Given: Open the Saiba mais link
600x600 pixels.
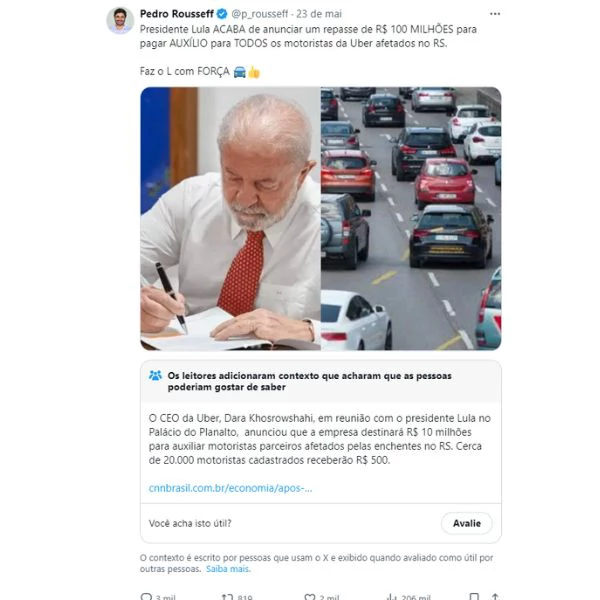Looking at the screenshot, I should click(228, 569).
